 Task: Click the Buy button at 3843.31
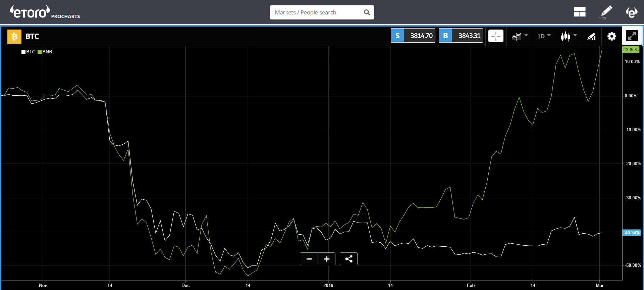click(x=461, y=36)
